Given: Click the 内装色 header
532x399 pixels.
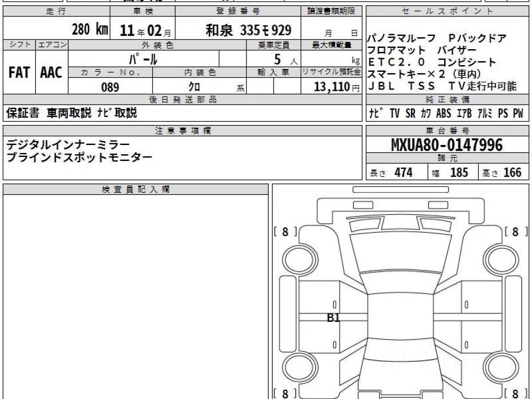Looking at the screenshot, I should pyautogui.click(x=199, y=72).
